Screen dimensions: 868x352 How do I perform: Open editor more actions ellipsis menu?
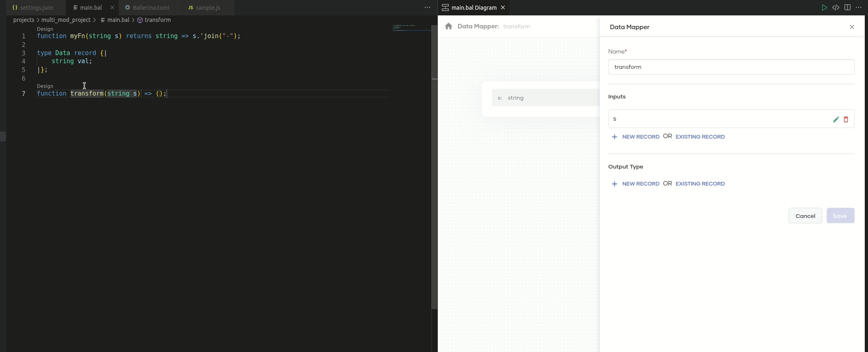point(427,8)
